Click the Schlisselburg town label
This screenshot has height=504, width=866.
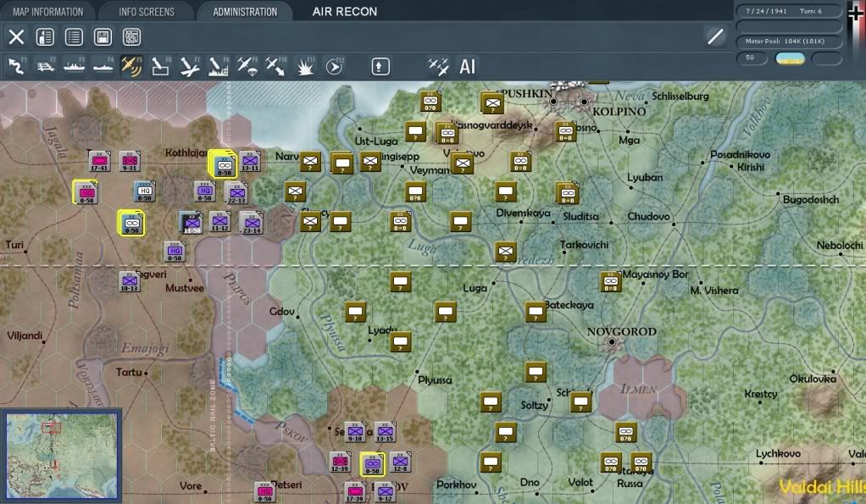pyautogui.click(x=680, y=96)
